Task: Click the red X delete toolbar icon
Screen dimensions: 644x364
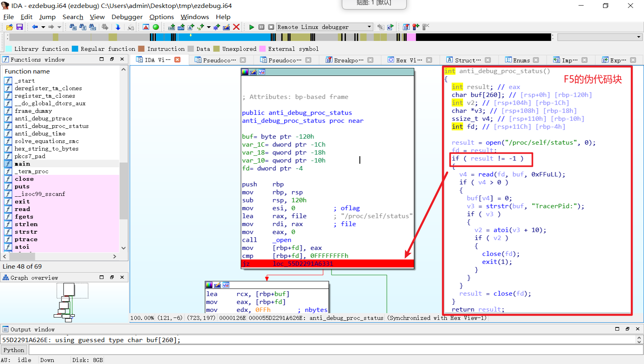Action: click(237, 27)
